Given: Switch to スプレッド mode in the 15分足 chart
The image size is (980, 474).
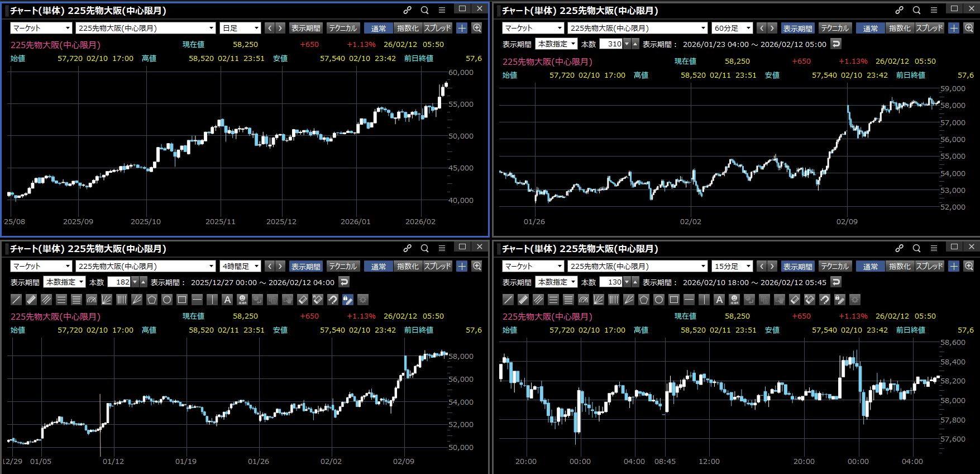Looking at the screenshot, I should 929,267.
